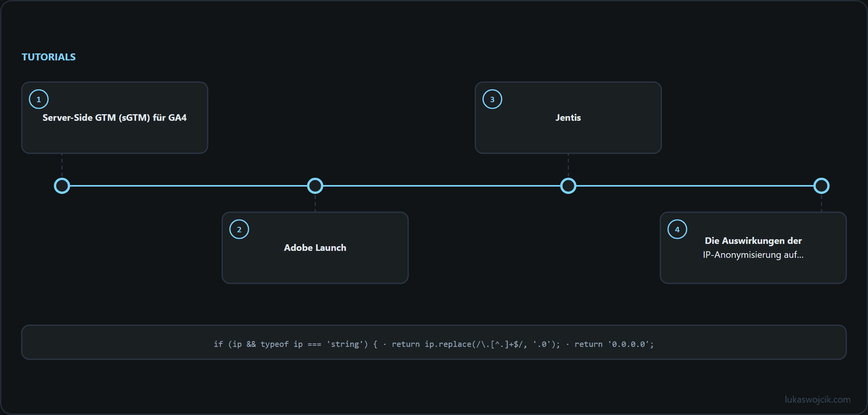Open the Server-Side GTM (sGTM) für GA4 card
The height and width of the screenshot is (415, 868).
tap(115, 118)
